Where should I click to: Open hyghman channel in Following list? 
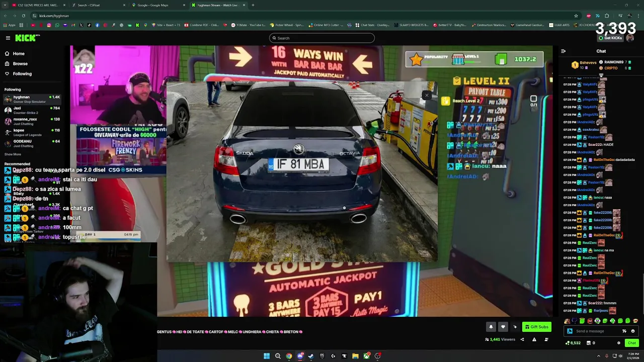32,99
